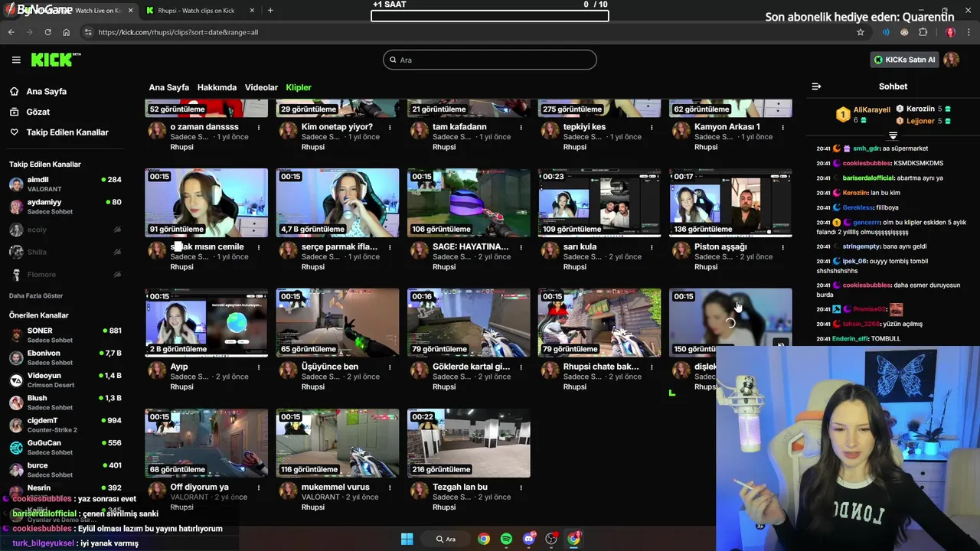Open recommended channel burce
Screen dimensions: 980x551
tap(65, 469)
